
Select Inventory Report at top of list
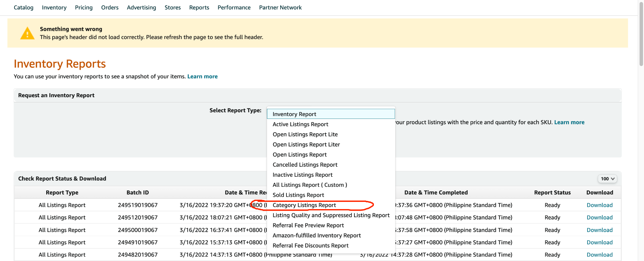294,114
